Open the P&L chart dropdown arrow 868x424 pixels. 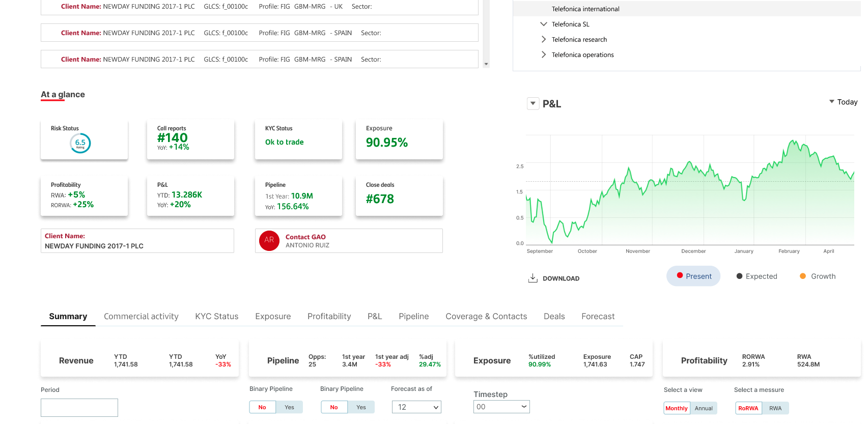pos(533,103)
